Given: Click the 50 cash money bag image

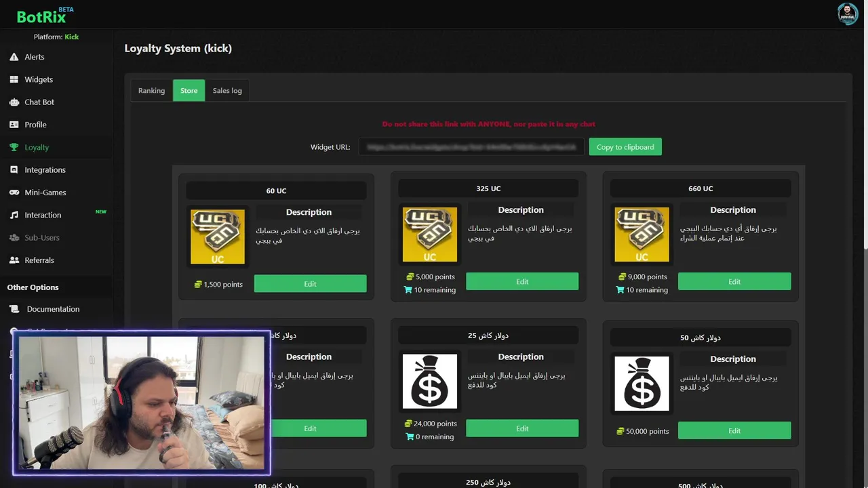Looking at the screenshot, I should [642, 384].
